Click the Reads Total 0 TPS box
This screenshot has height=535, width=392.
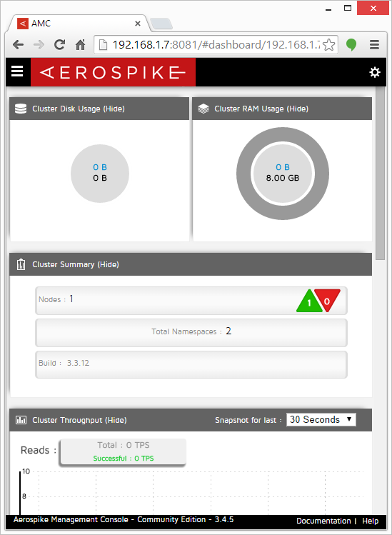123,452
